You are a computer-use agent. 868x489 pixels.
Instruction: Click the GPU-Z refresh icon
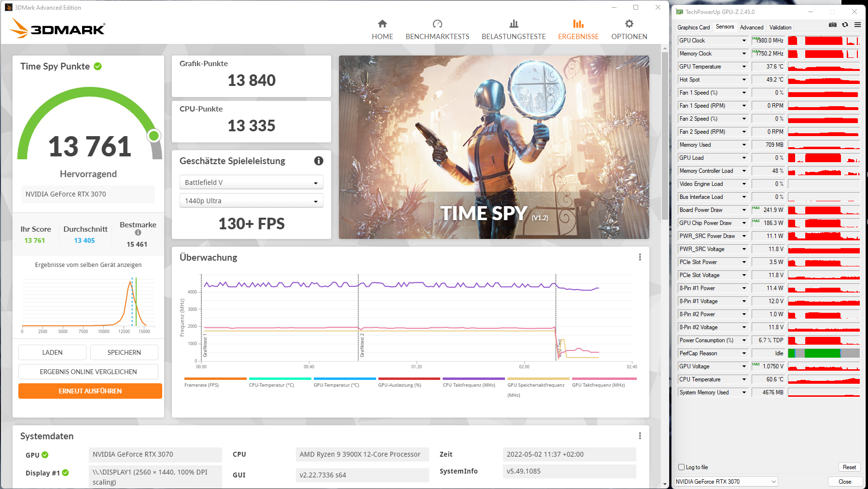[845, 25]
